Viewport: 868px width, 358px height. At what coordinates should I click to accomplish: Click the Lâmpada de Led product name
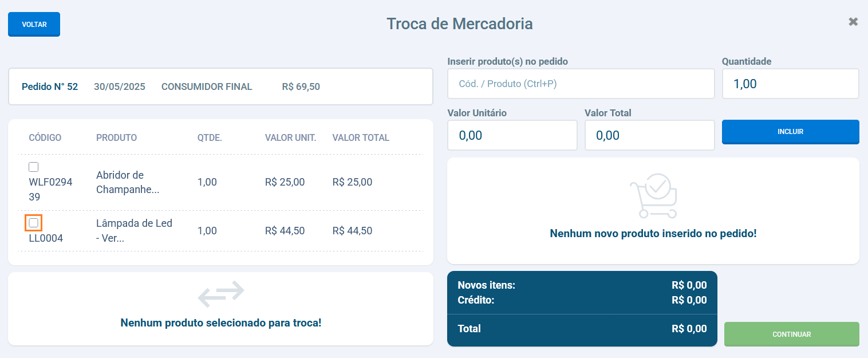pos(134,230)
